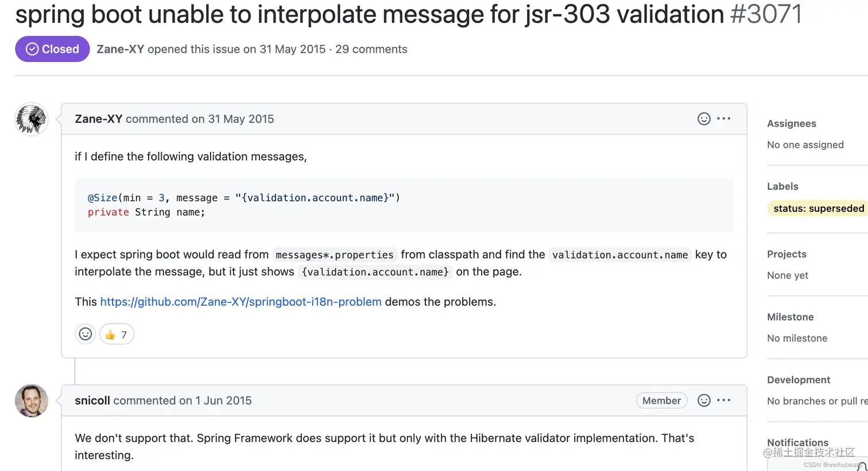The width and height of the screenshot is (868, 471).
Task: Open the springboot-i18n-problem GitHub link
Action: [x=241, y=302]
